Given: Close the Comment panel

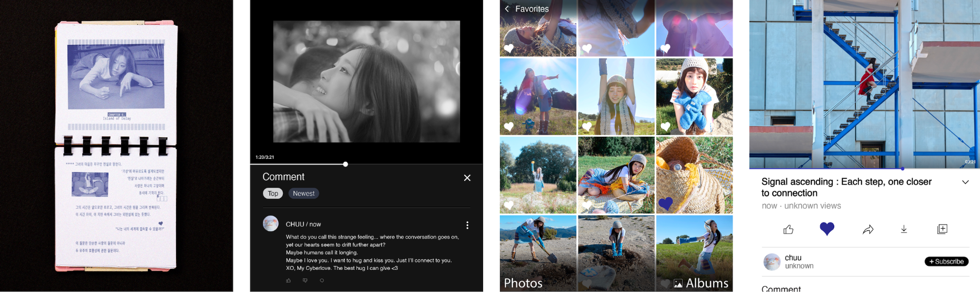Looking at the screenshot, I should [467, 178].
